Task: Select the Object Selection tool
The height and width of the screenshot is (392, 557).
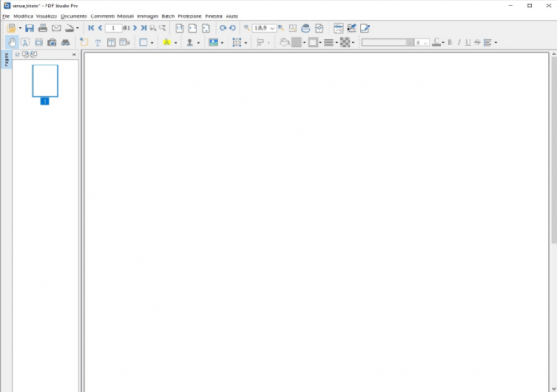Action: tap(38, 43)
